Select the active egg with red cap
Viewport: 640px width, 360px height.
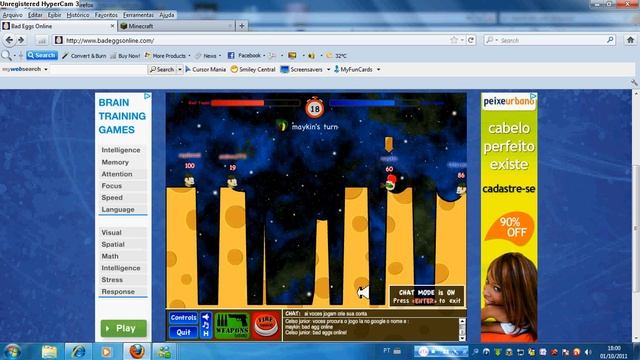[390, 183]
